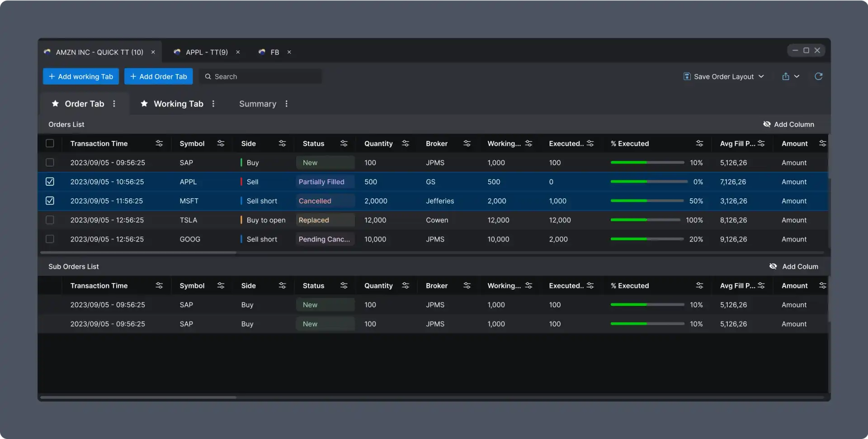868x439 pixels.
Task: Select the Order Tab
Action: pyautogui.click(x=85, y=103)
